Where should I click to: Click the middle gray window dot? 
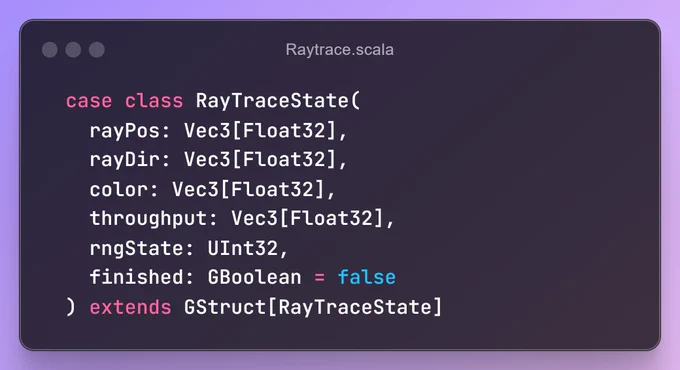click(73, 49)
